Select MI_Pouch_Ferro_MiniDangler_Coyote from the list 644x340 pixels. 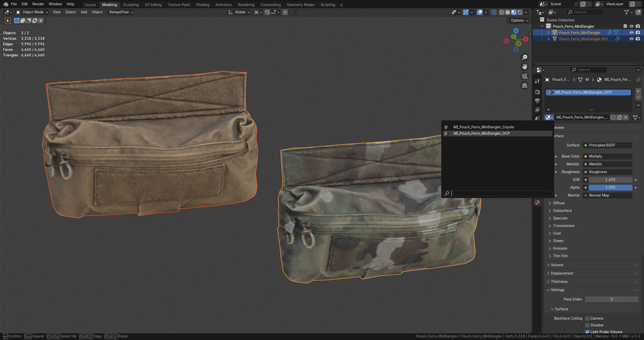tap(483, 127)
